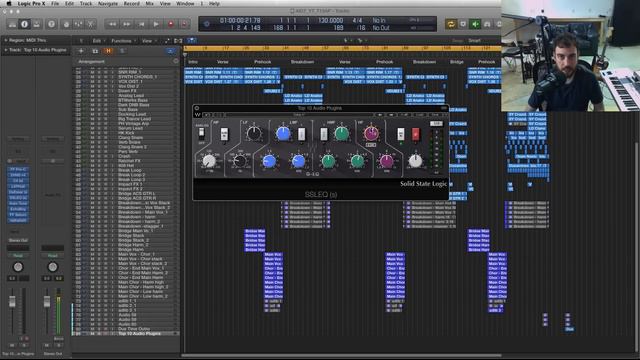Click the Stereo Out output slot
This screenshot has width=640, height=360.
tap(18, 240)
